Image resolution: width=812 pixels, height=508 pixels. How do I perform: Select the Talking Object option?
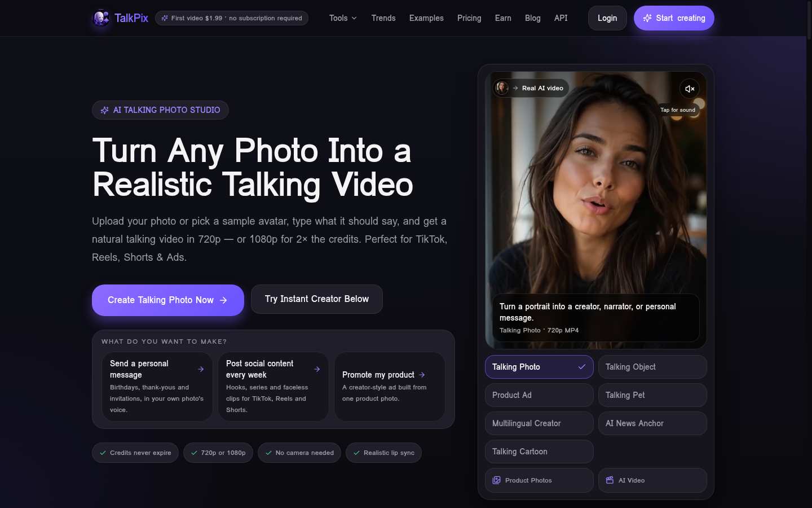point(652,367)
